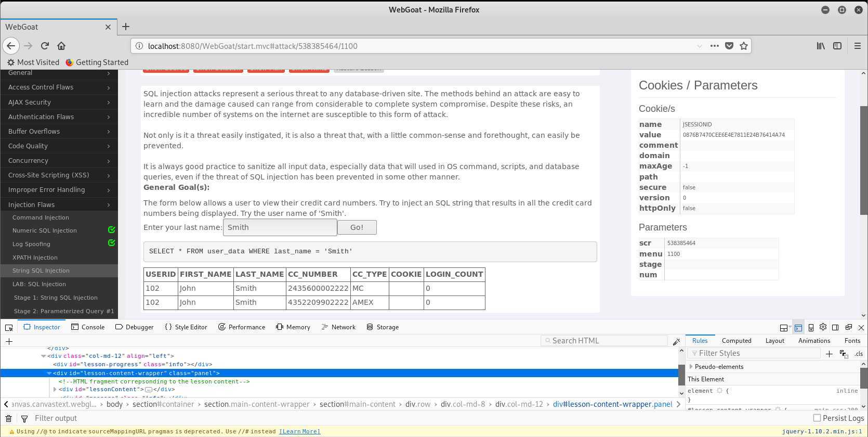Reload the WebGoat page
This screenshot has width=868, height=437.
(x=45, y=46)
